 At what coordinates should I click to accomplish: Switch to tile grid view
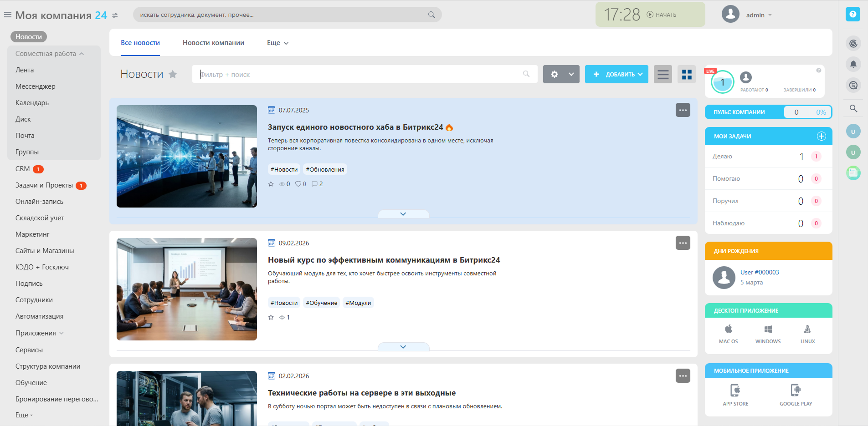tap(687, 74)
